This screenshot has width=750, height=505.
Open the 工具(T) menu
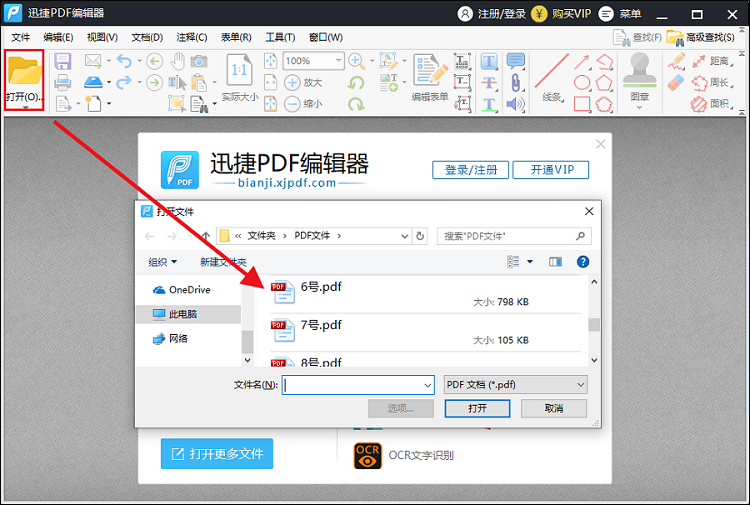(x=280, y=37)
